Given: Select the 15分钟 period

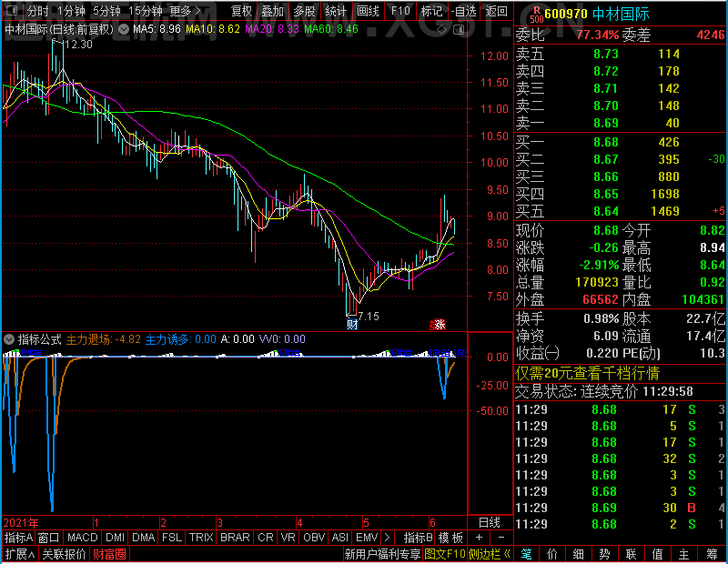Looking at the screenshot, I should point(146,11).
